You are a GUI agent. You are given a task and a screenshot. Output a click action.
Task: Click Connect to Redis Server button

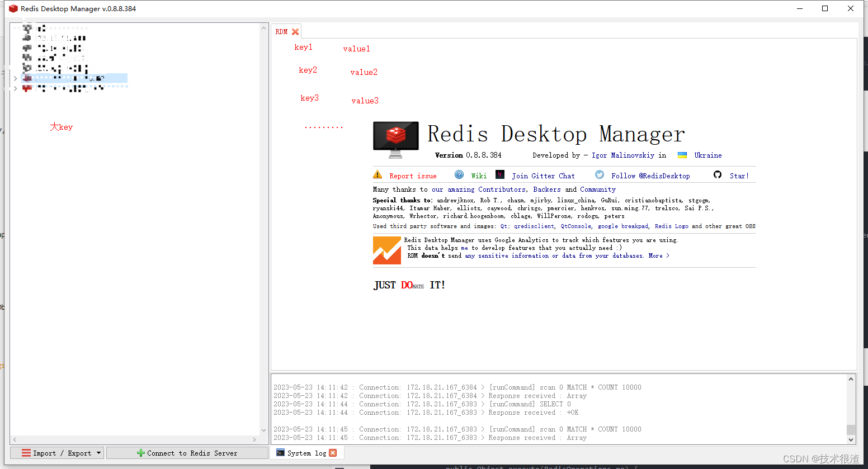click(x=187, y=453)
